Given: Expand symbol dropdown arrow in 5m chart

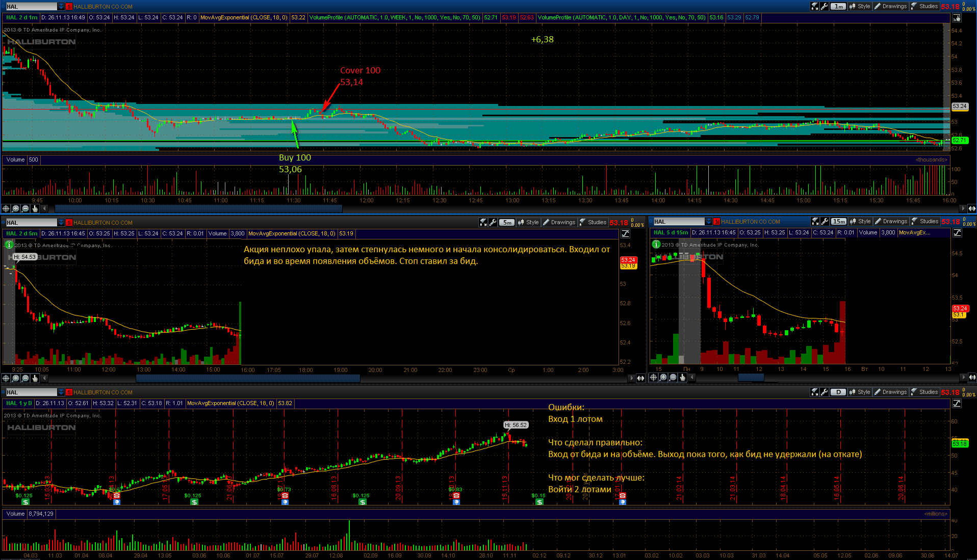Looking at the screenshot, I should [x=61, y=223].
